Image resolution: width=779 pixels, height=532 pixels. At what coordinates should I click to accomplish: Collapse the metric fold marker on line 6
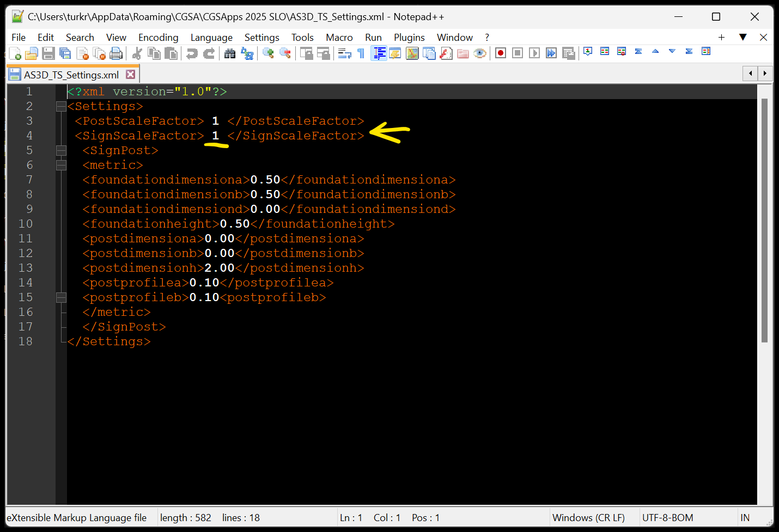click(x=61, y=165)
